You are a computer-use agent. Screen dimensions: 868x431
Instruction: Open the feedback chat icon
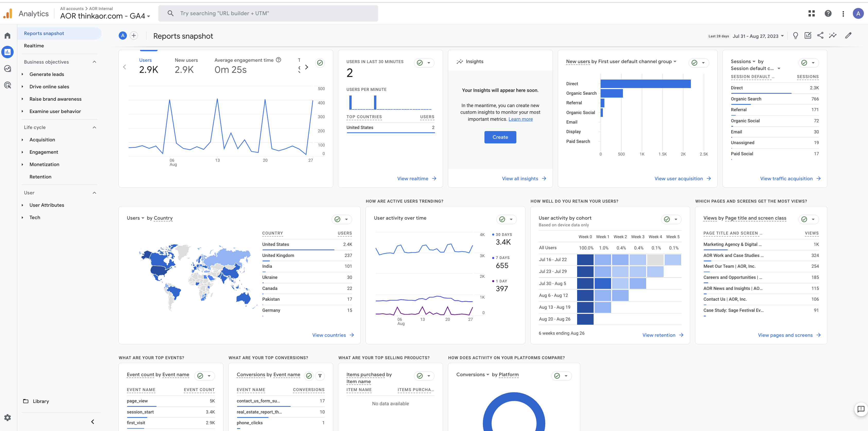(x=861, y=409)
